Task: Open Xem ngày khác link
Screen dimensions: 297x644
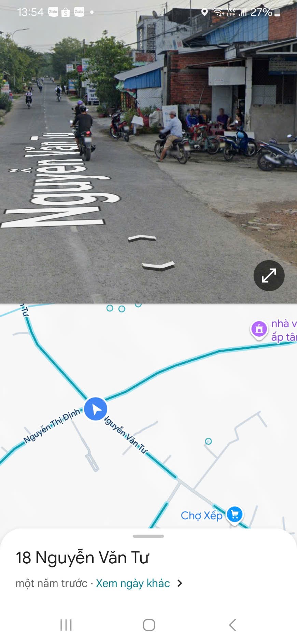Action: pos(133,583)
